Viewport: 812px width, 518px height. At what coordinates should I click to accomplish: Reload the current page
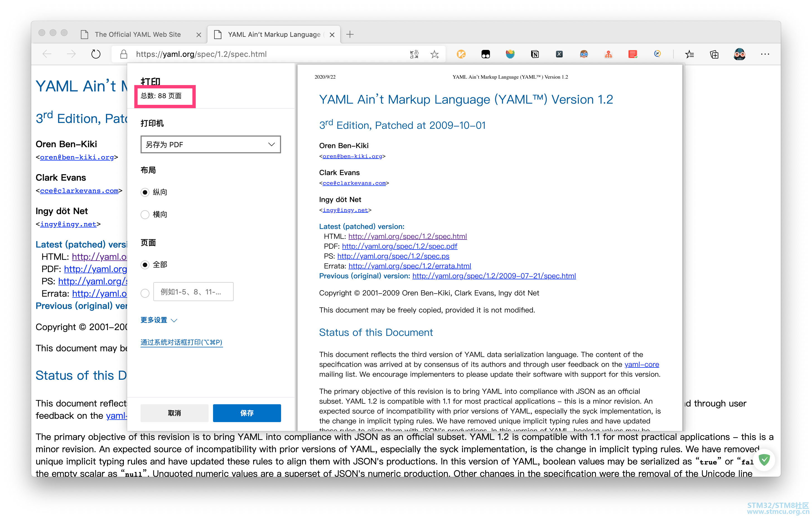coord(96,54)
